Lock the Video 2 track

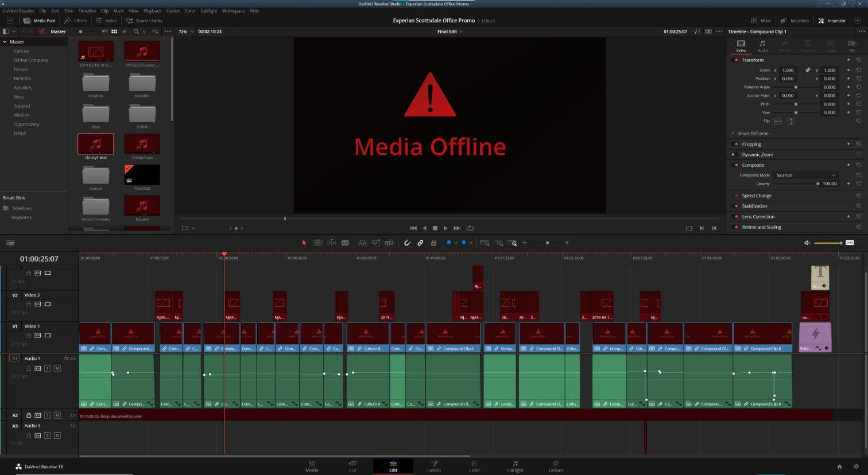29,304
